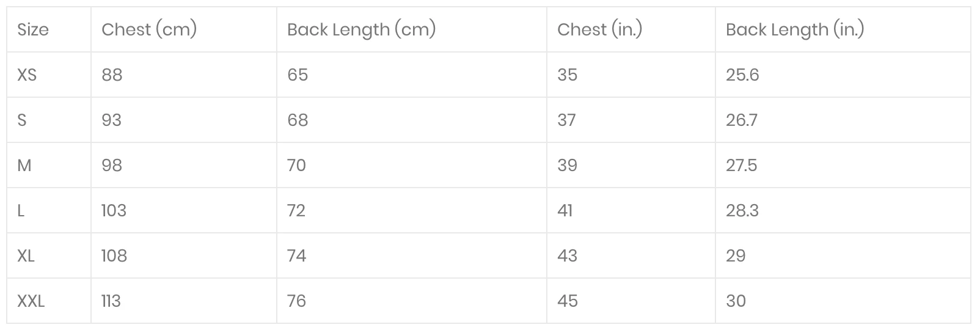Click chest value 88 for XS
The width and height of the screenshot is (980, 330).
pos(112,75)
